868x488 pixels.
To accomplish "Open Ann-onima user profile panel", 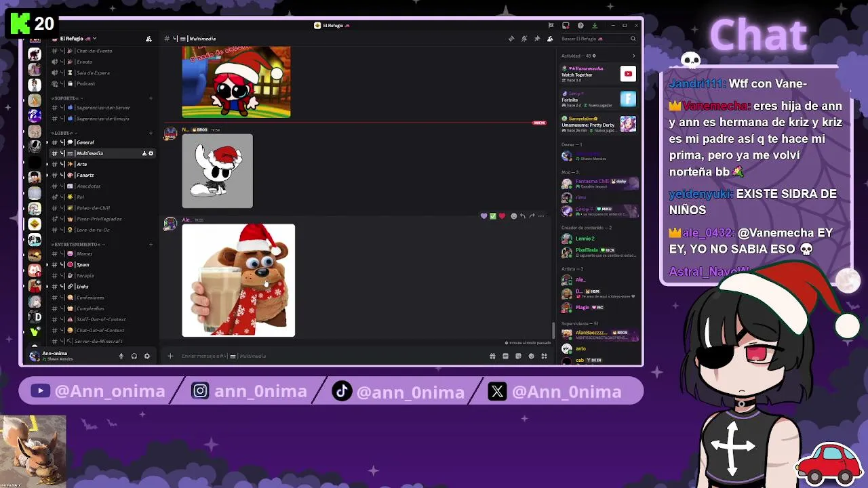I will pyautogui.click(x=71, y=356).
